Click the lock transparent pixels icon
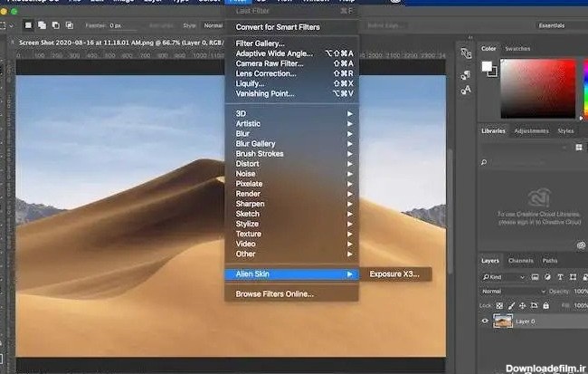 pos(498,306)
